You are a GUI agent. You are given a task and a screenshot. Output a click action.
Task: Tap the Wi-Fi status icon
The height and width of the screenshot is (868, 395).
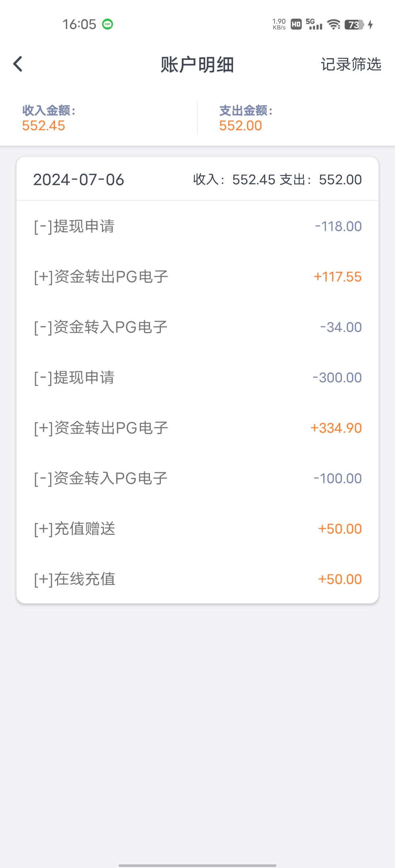(x=334, y=24)
